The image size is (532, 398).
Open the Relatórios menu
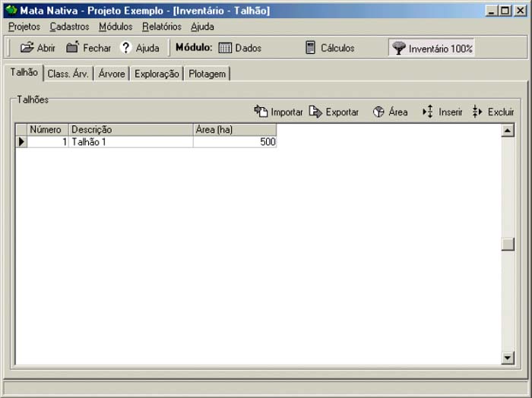[x=162, y=27]
